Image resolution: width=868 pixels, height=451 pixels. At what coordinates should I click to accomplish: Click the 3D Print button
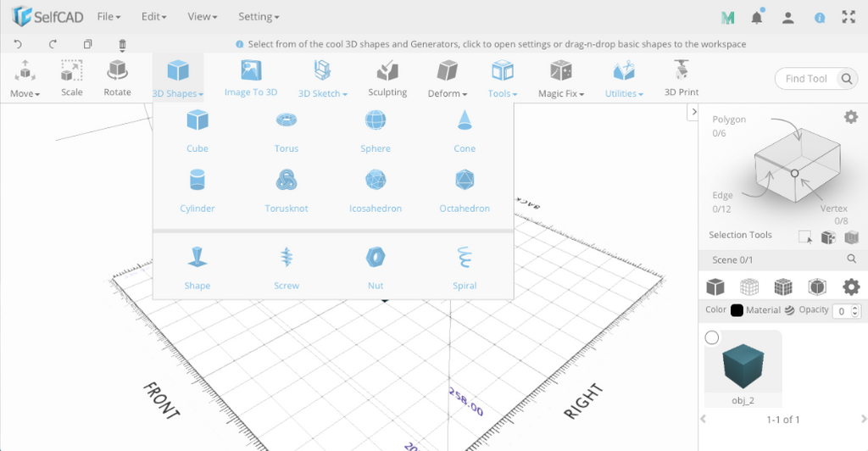682,78
